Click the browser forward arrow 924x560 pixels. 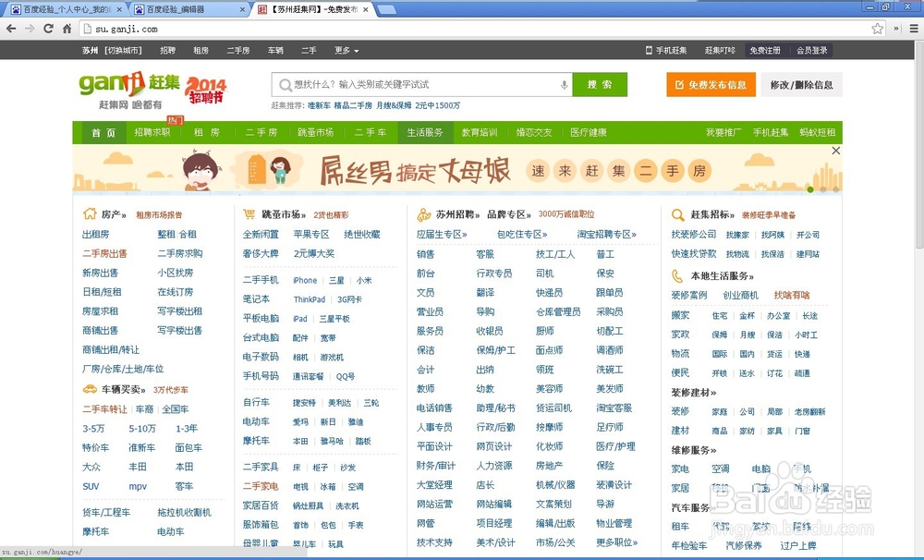pos(30,29)
